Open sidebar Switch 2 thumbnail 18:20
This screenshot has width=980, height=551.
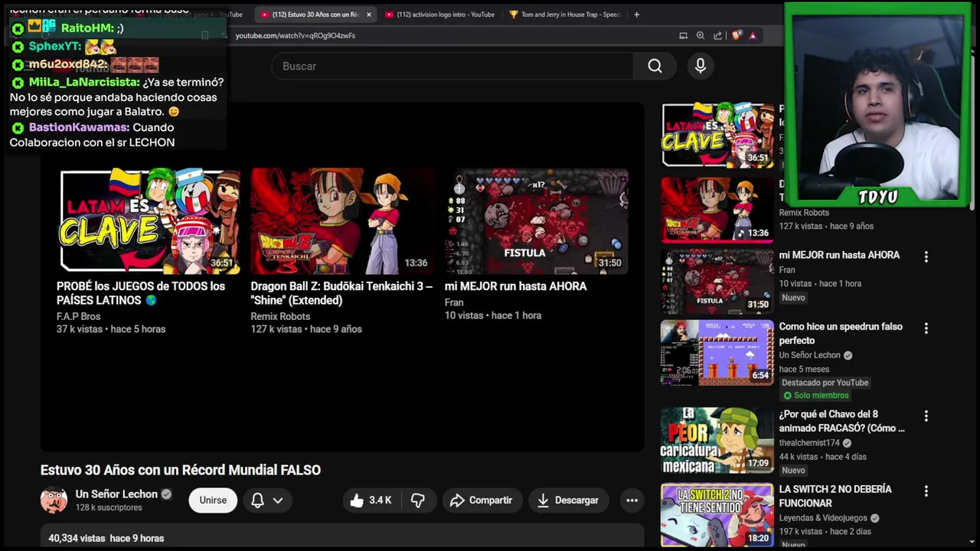click(x=717, y=515)
